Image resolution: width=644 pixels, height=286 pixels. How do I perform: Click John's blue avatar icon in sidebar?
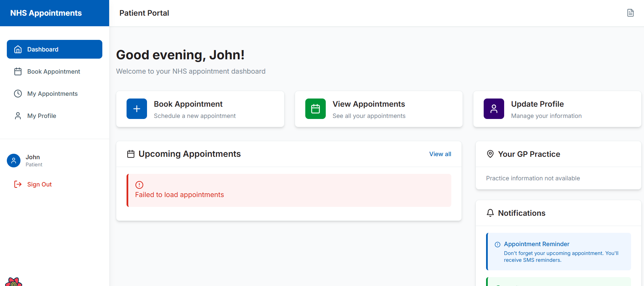pyautogui.click(x=14, y=161)
